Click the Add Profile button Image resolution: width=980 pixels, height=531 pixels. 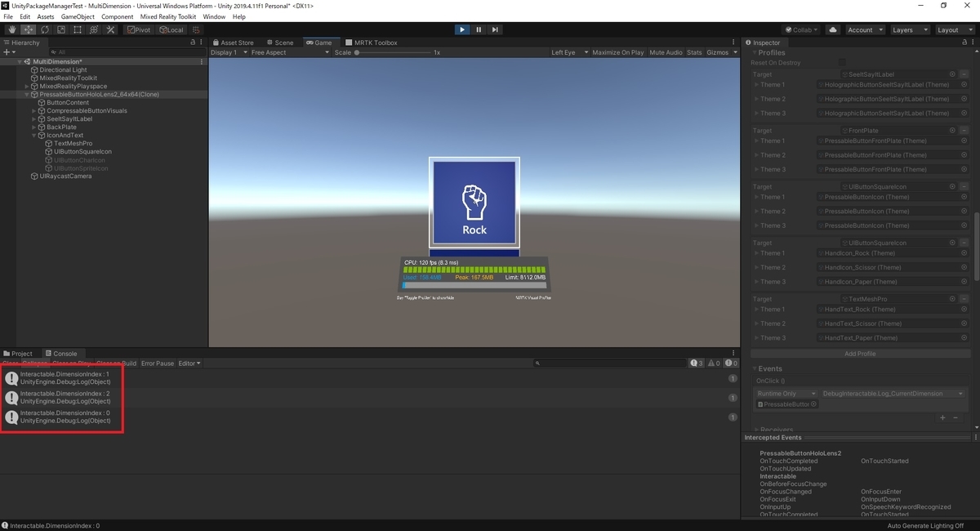pyautogui.click(x=860, y=354)
